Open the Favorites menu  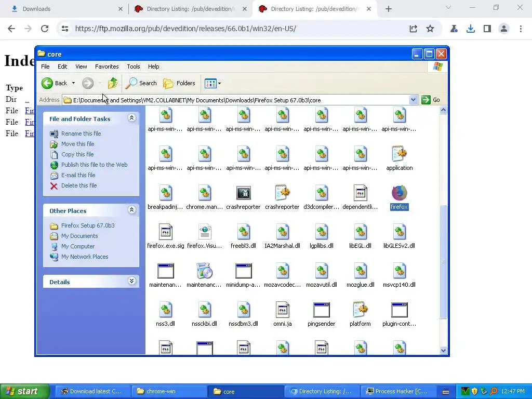coord(107,66)
